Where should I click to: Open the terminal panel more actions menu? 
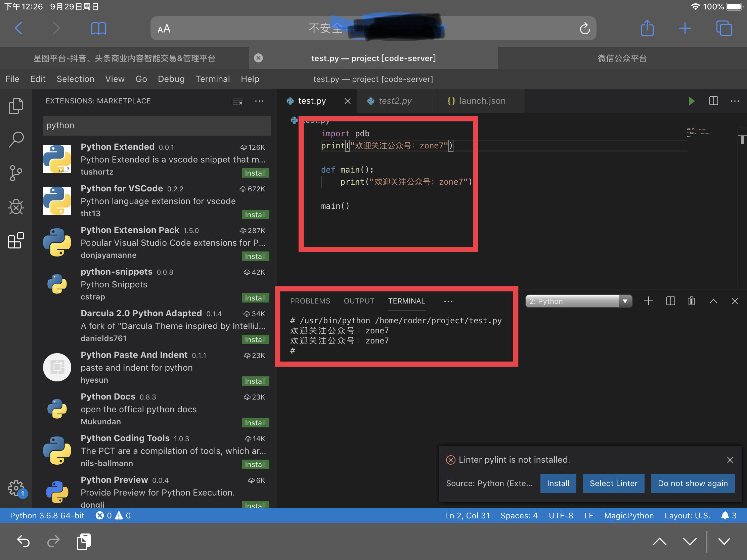pyautogui.click(x=448, y=301)
